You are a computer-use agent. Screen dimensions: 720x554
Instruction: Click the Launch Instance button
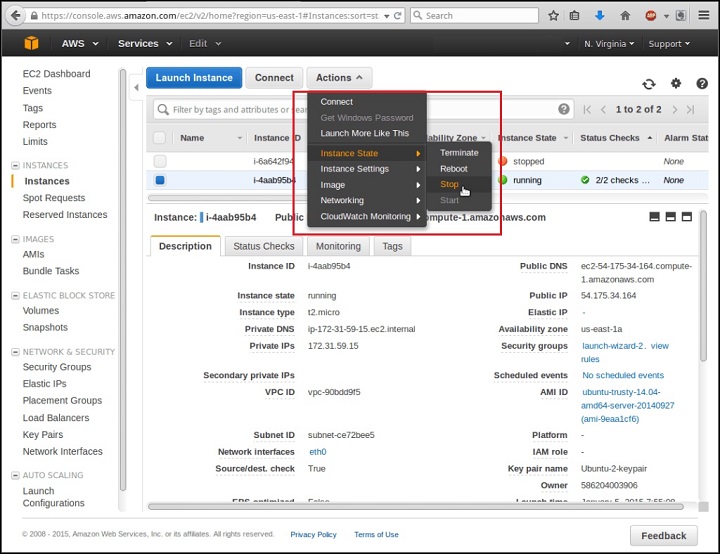[x=194, y=78]
